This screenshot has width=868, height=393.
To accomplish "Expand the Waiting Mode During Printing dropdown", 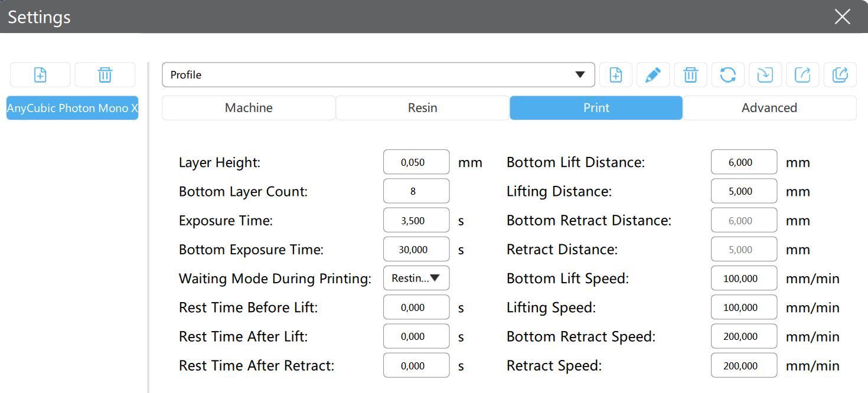I will (416, 278).
